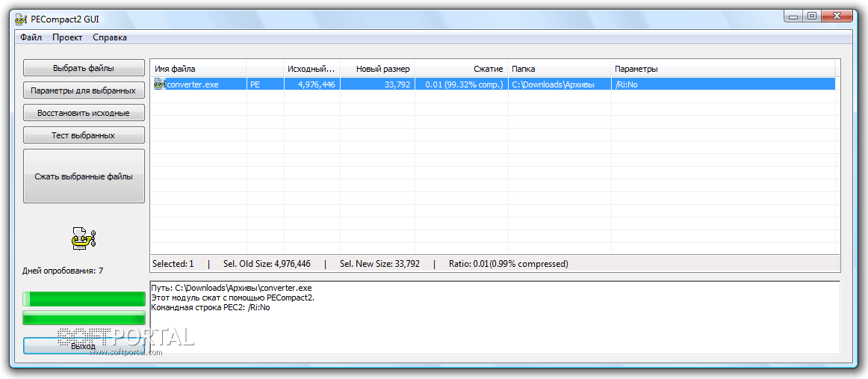Click the Путь: converter.exe log line
The image size is (868, 379).
coord(232,288)
